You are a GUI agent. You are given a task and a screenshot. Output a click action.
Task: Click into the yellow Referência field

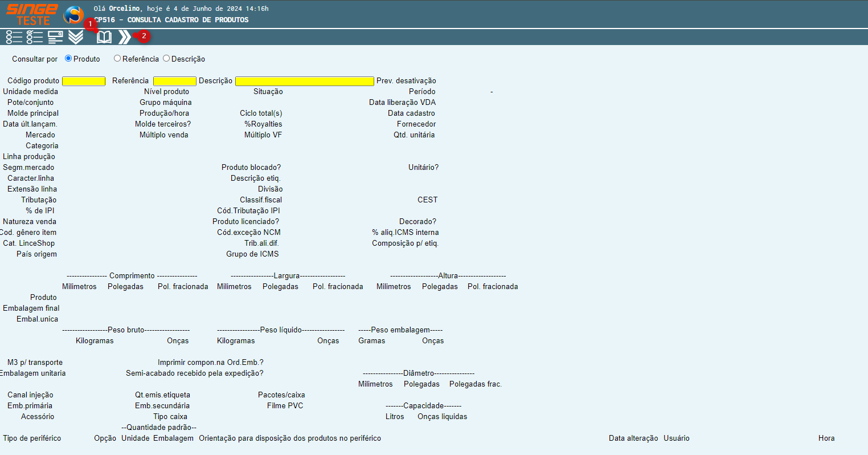click(174, 81)
